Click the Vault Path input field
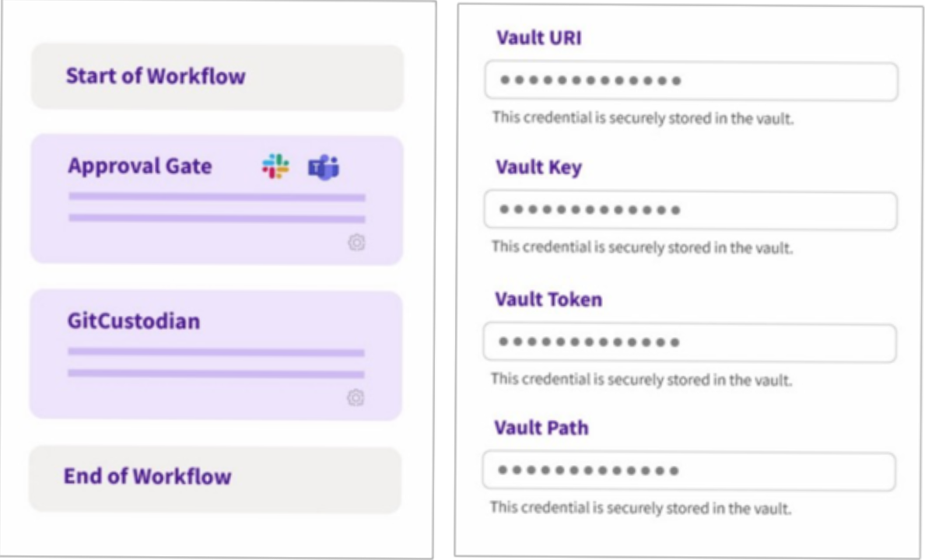The height and width of the screenshot is (560, 925). (x=688, y=471)
